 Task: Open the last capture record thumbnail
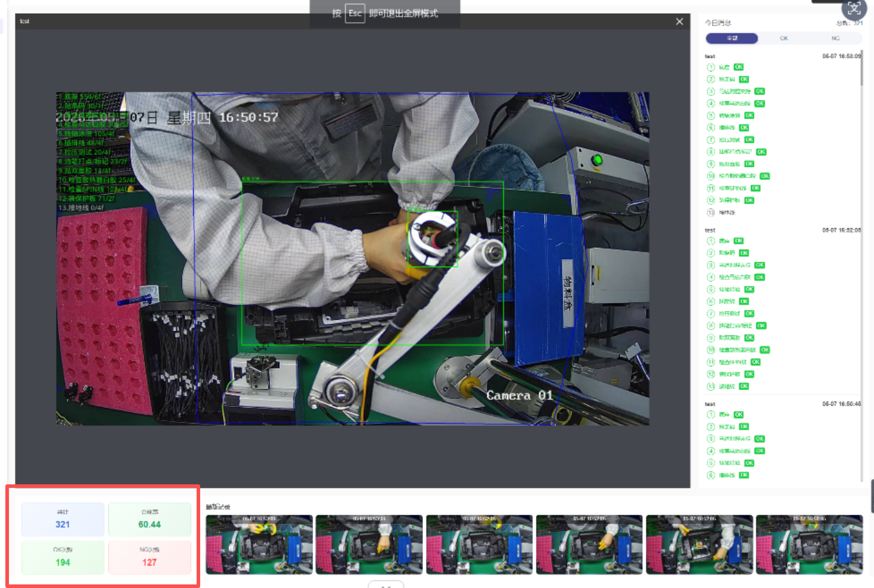(x=809, y=545)
